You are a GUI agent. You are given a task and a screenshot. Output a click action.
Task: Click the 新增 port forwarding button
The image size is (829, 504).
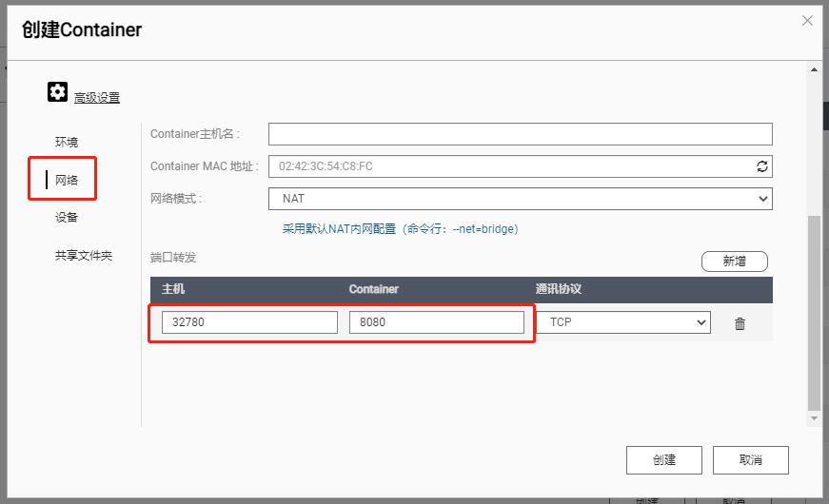click(x=735, y=261)
